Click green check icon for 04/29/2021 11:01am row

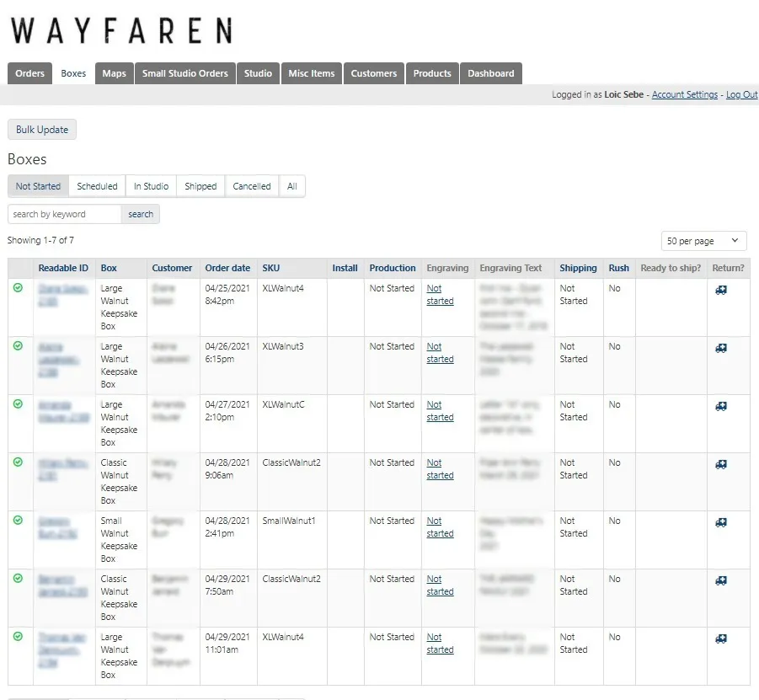(18, 637)
